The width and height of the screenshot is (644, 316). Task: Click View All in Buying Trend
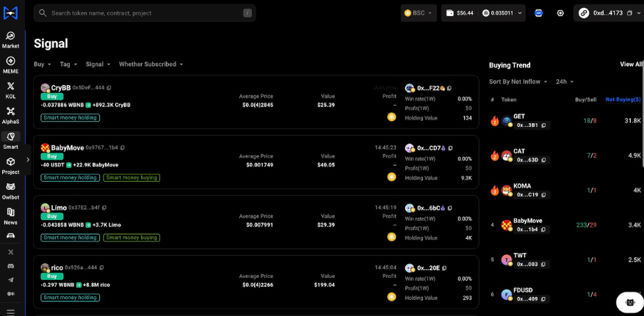tap(631, 65)
